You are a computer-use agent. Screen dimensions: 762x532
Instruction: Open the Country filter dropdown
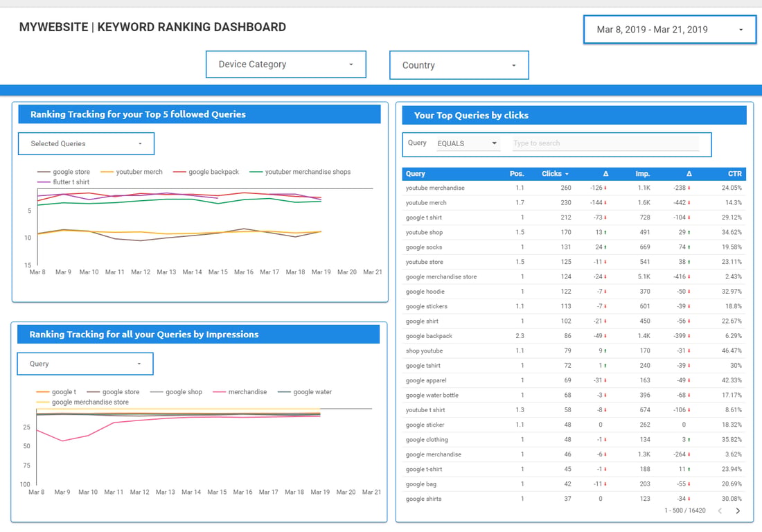point(459,65)
